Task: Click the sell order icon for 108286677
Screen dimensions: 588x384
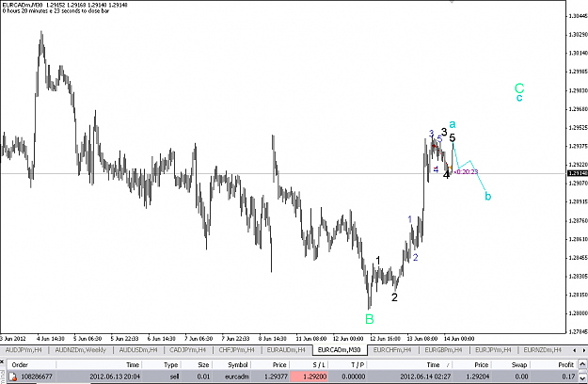Action: coord(13,376)
